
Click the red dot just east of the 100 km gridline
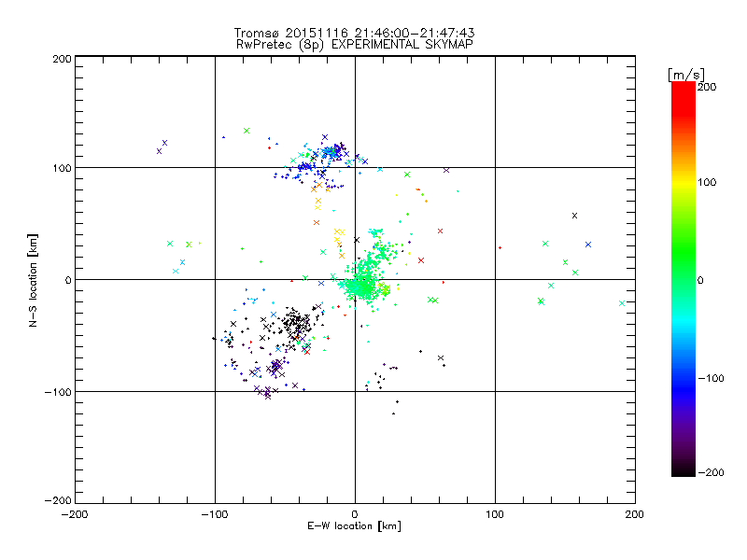tap(500, 248)
